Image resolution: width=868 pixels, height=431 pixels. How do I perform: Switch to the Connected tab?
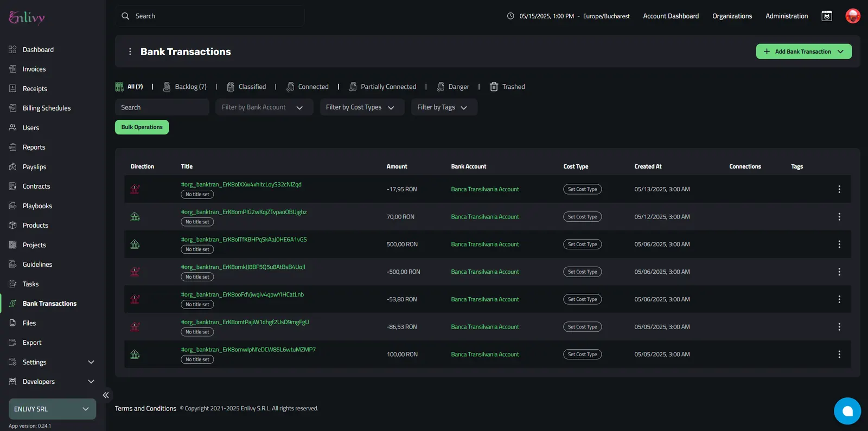pos(308,87)
